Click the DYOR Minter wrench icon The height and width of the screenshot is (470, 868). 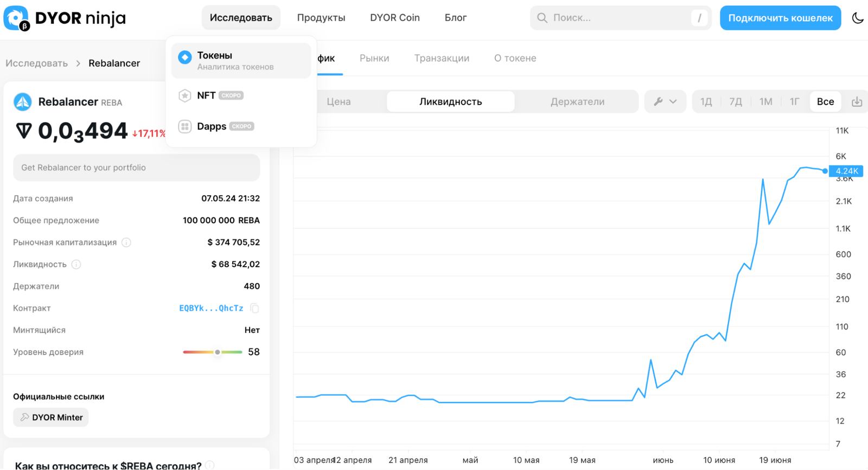[x=24, y=417]
